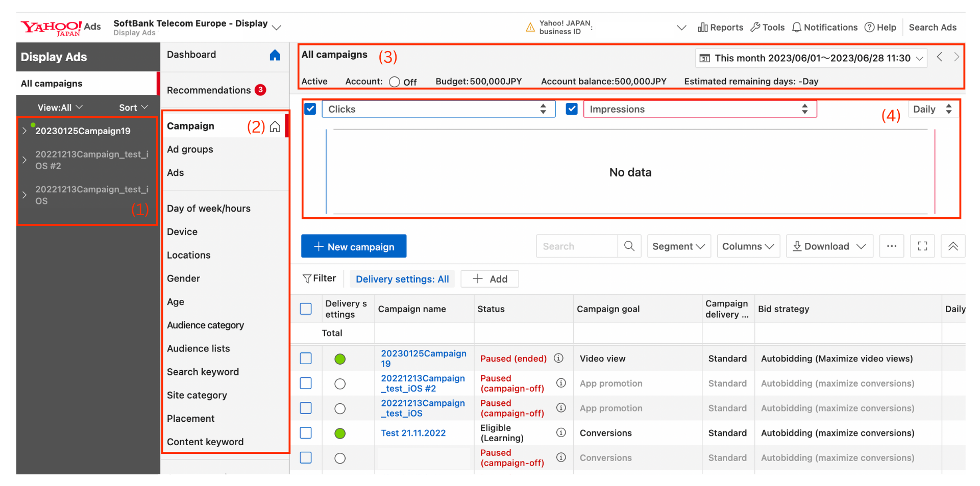The height and width of the screenshot is (486, 980).
Task: Click the calendar icon in date range
Action: coord(704,58)
